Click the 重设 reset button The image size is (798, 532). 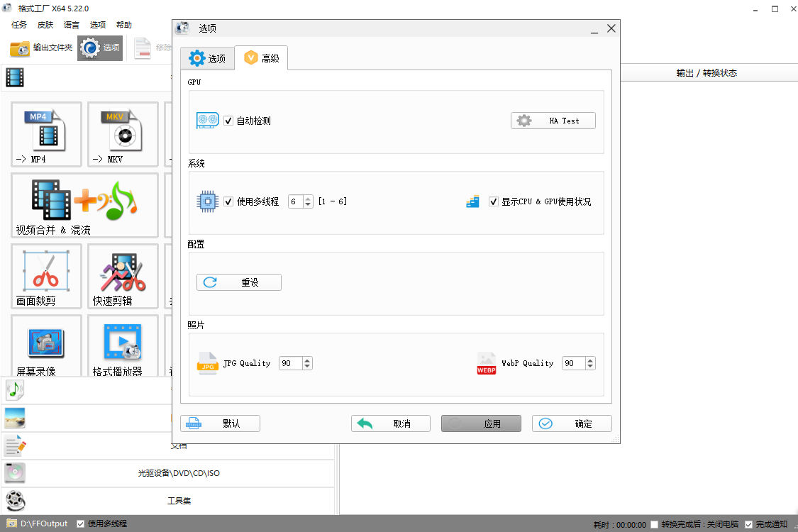238,282
